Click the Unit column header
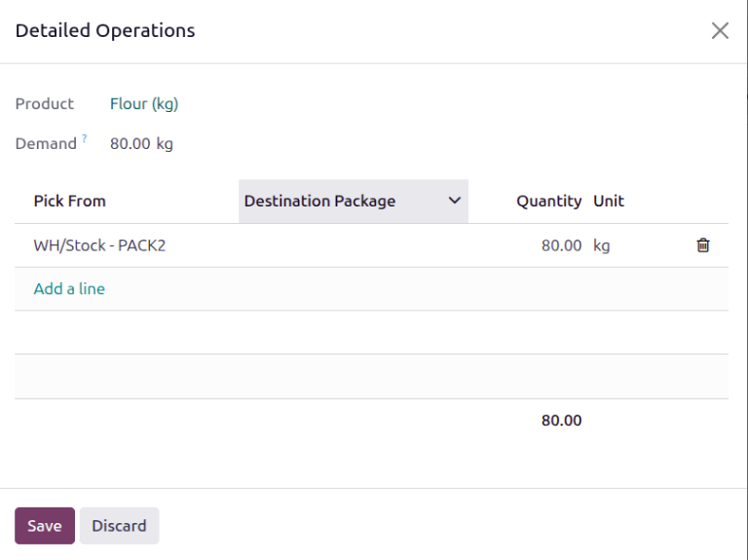The width and height of the screenshot is (748, 560). [x=609, y=201]
